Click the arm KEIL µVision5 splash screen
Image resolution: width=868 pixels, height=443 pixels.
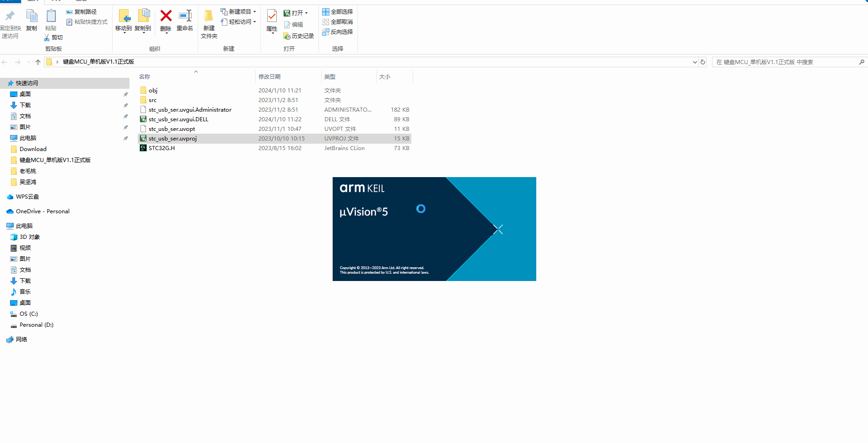point(434,229)
